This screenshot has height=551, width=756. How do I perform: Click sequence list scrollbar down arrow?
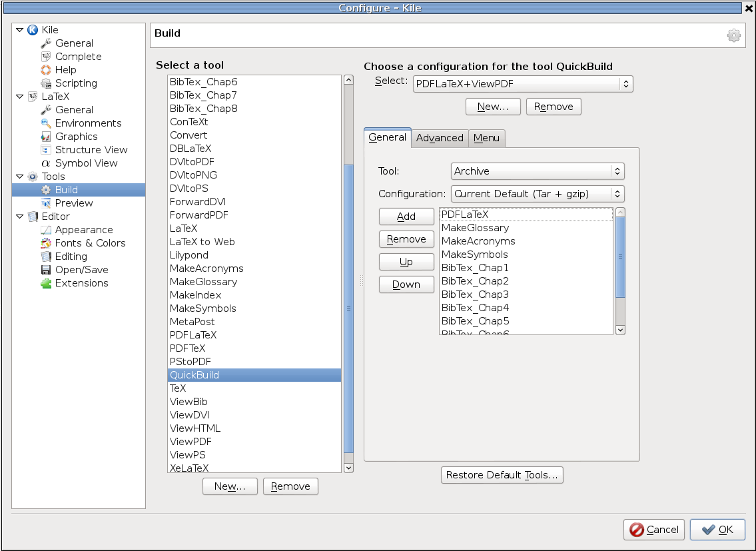[621, 330]
